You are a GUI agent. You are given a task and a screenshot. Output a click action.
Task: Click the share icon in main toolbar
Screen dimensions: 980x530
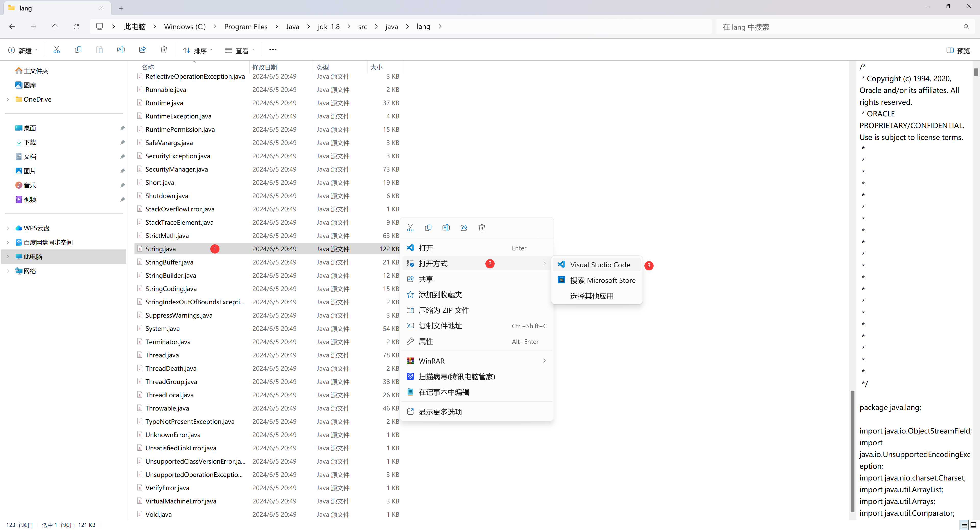pos(142,50)
